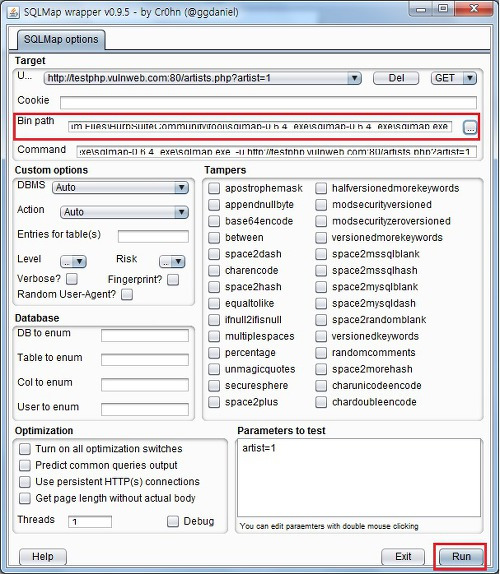This screenshot has height=574, width=500.
Task: Check the versionedkeywords tamper
Action: click(x=321, y=336)
